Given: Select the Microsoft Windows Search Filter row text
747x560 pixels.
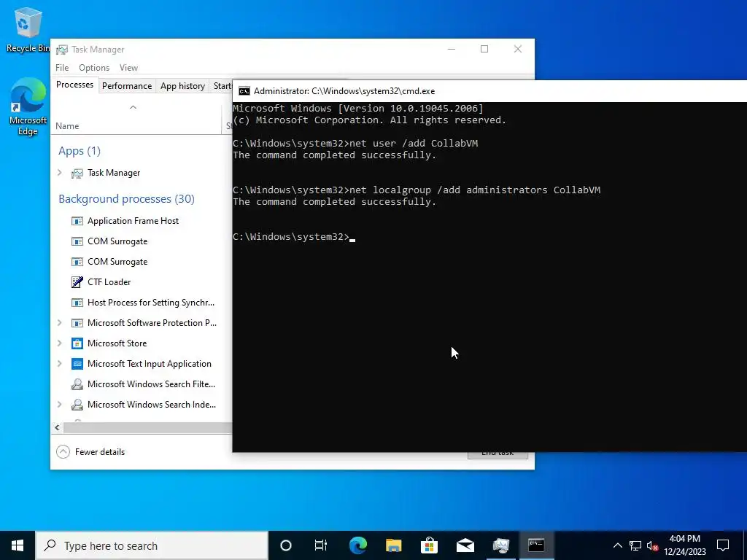Looking at the screenshot, I should click(151, 384).
